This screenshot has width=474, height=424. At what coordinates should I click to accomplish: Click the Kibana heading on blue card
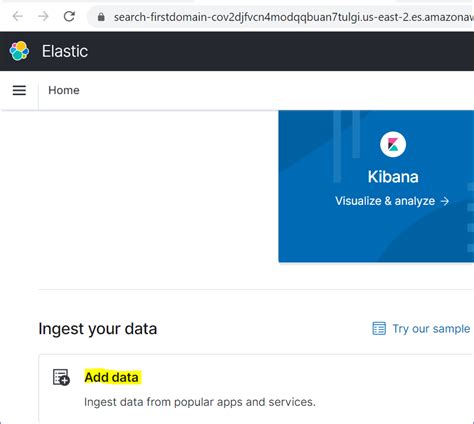pyautogui.click(x=393, y=177)
